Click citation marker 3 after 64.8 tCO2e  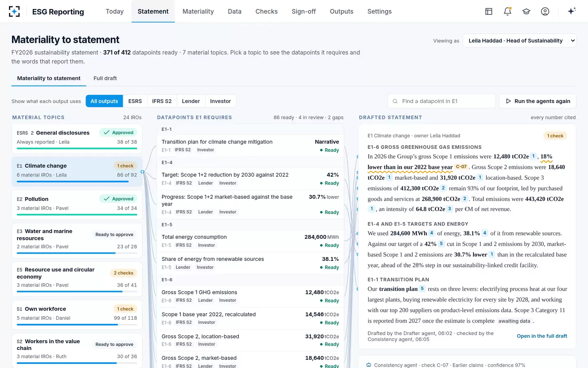tap(450, 209)
